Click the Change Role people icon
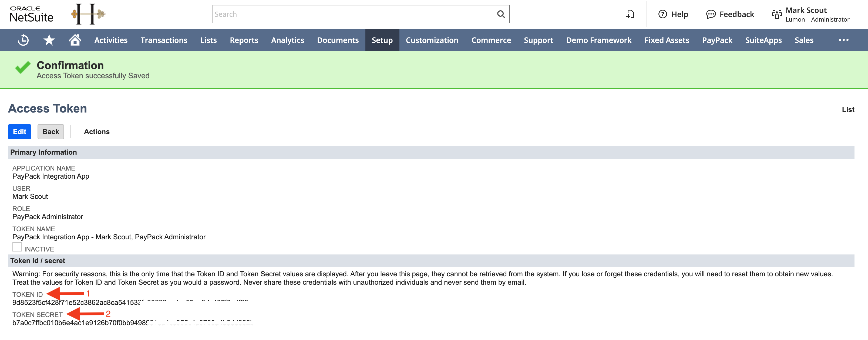Screen dimensions: 868x340 (777, 14)
